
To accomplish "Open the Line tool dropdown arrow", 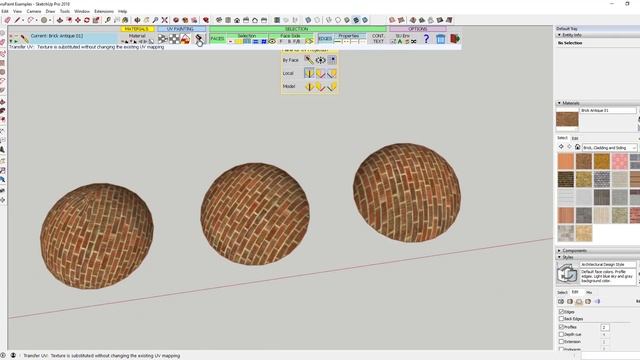I will pos(22,20).
